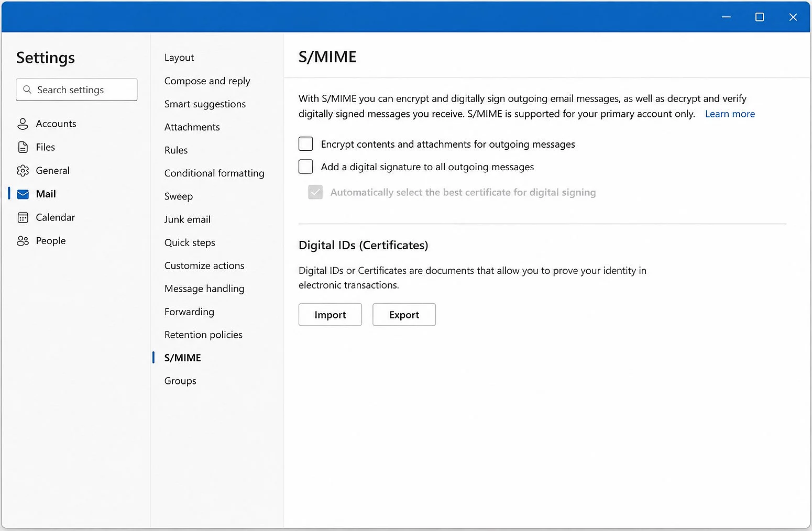Maximize the Settings window
The height and width of the screenshot is (531, 812).
[760, 17]
